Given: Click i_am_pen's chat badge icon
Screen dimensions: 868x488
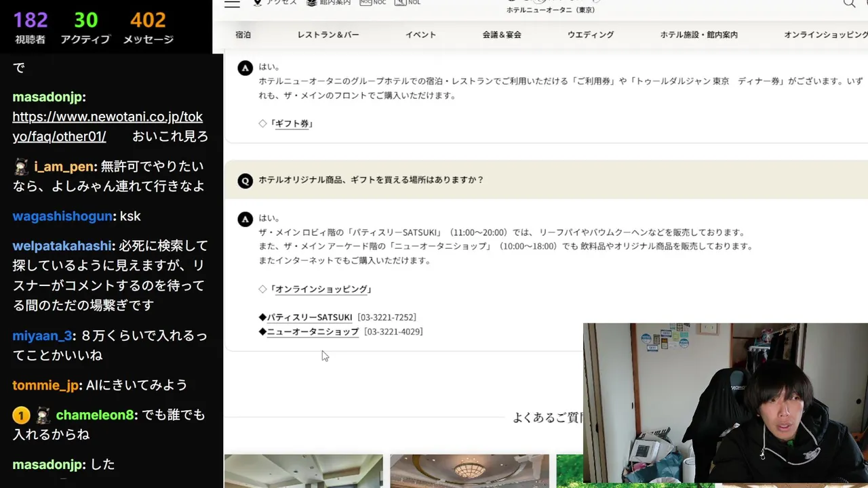Looking at the screenshot, I should click(21, 167).
